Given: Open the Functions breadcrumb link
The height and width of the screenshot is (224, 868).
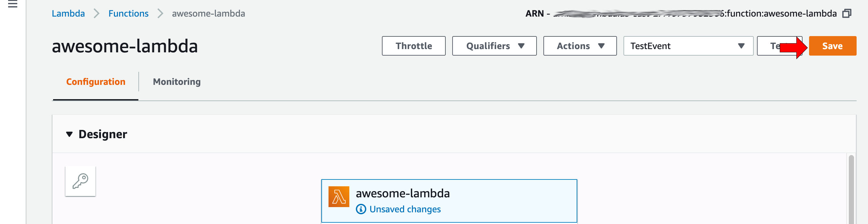Looking at the screenshot, I should [x=128, y=13].
